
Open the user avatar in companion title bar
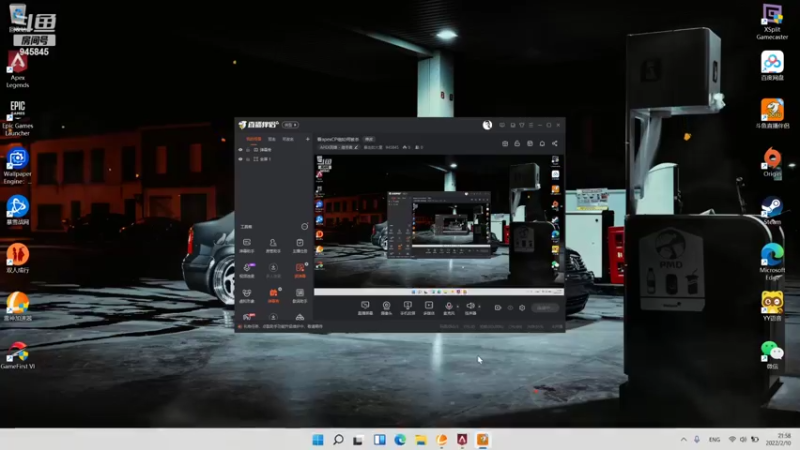point(487,125)
